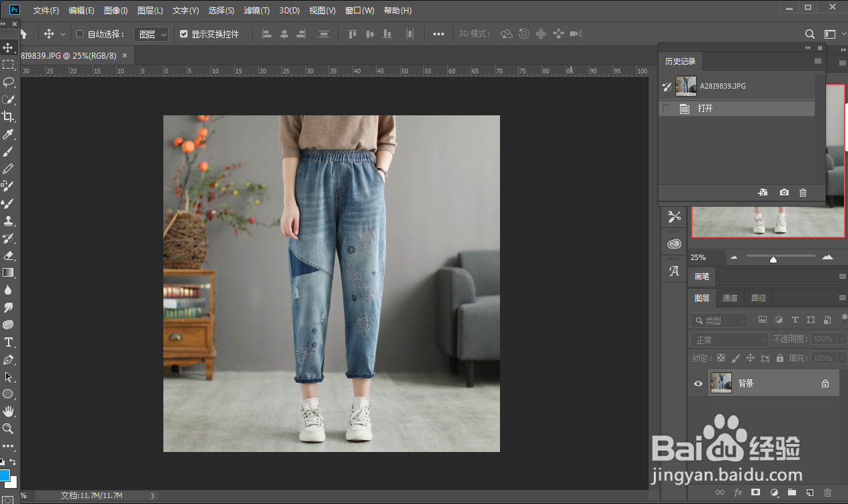Viewport: 848px width, 504px height.
Task: Open the 图层 auto-select dropdown
Action: 151,34
